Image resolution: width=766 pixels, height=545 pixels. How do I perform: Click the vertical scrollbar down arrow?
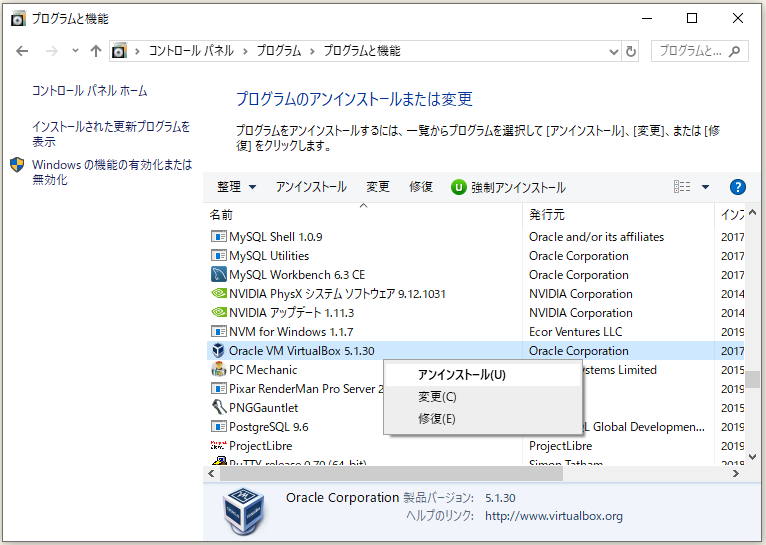coord(752,457)
